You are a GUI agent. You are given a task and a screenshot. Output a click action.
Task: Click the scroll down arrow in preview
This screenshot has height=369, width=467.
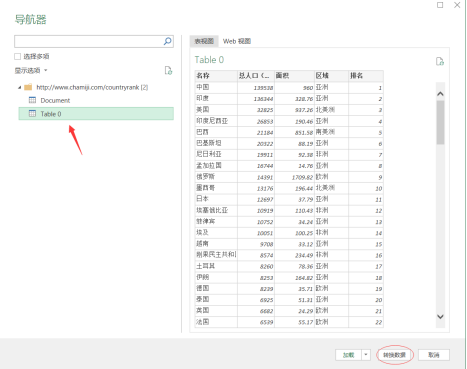[x=440, y=317]
